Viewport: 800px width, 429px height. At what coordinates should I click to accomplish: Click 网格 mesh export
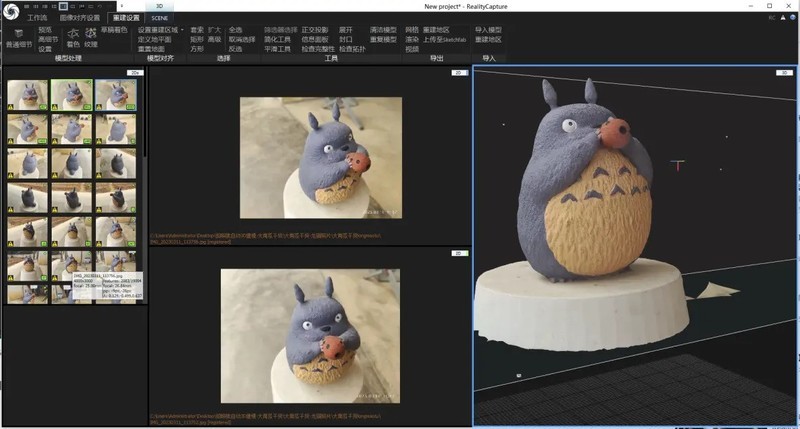[412, 30]
